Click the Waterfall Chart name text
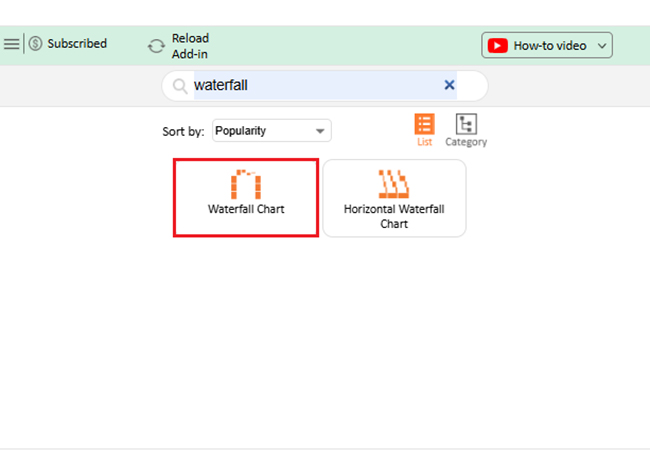650x476 pixels. coord(246,210)
